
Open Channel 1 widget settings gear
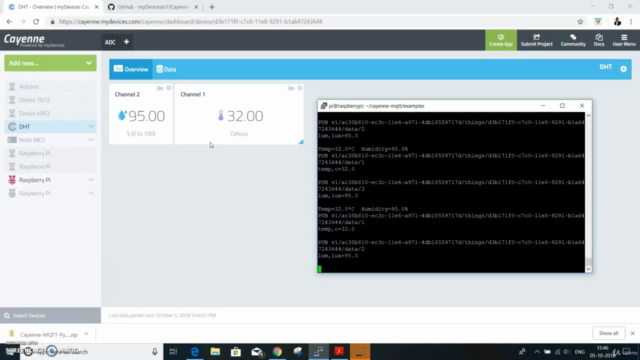(x=300, y=88)
